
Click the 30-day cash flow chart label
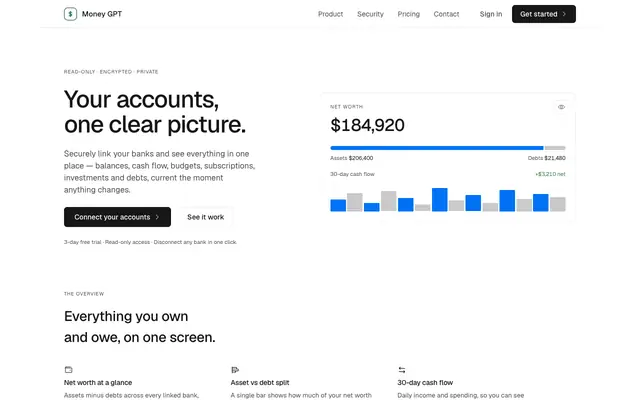[x=352, y=174]
